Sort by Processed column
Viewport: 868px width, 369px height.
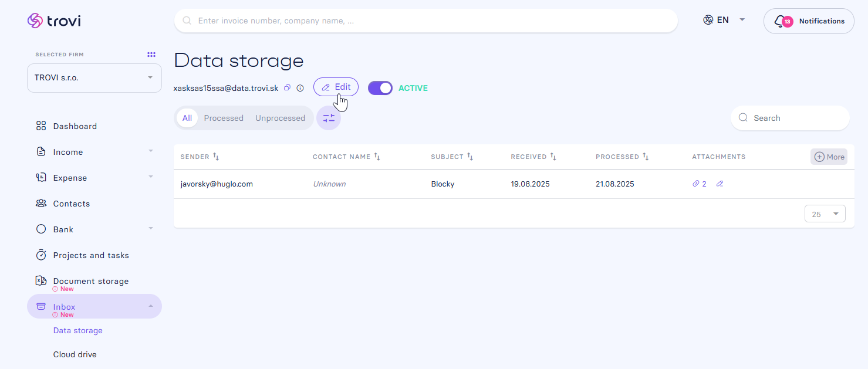tap(646, 157)
